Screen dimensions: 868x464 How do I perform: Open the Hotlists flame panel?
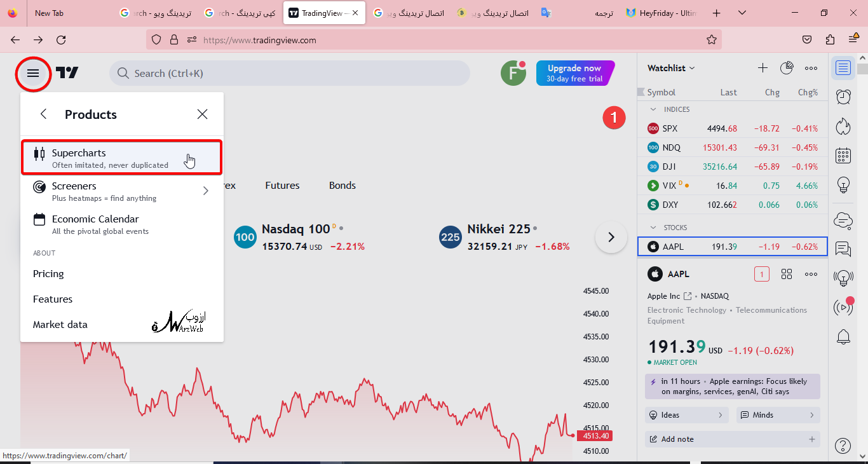843,126
